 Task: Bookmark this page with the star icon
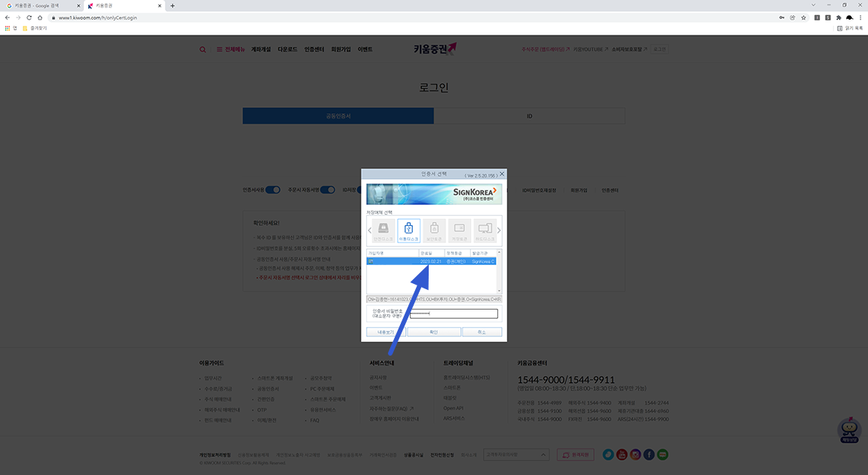(803, 17)
